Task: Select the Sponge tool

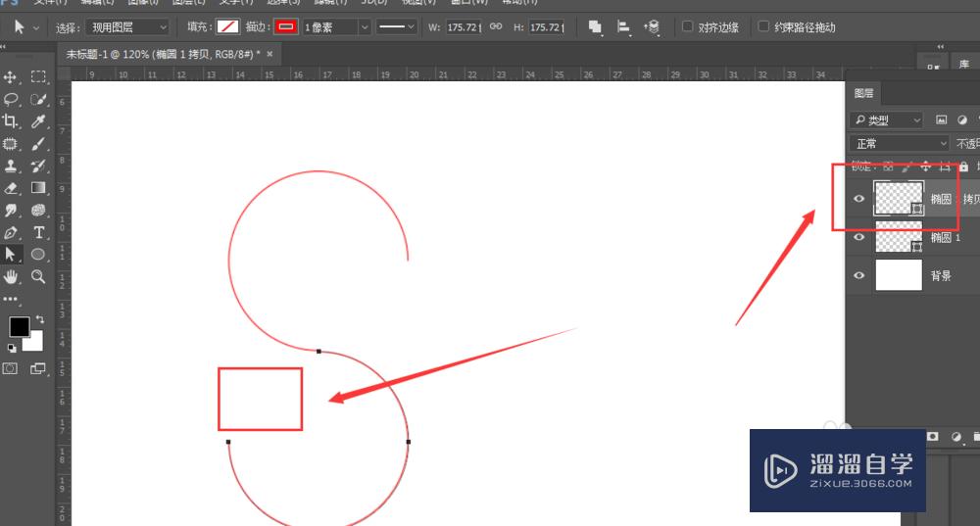Action: point(39,210)
